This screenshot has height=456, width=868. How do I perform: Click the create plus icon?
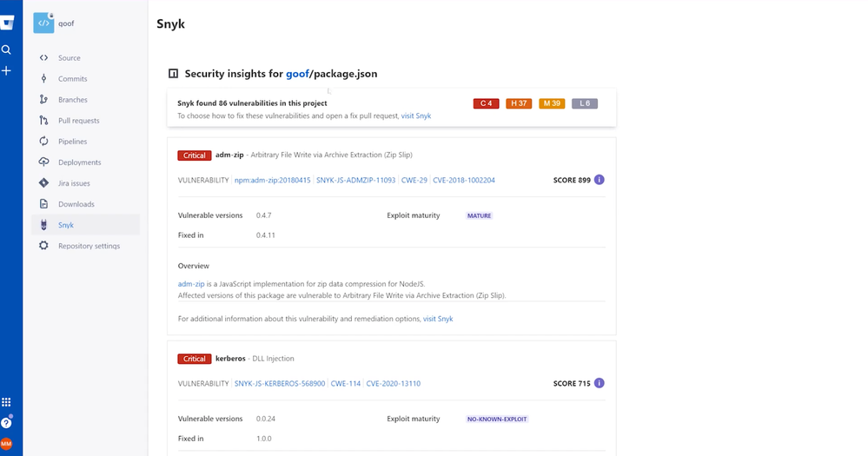tap(6, 71)
